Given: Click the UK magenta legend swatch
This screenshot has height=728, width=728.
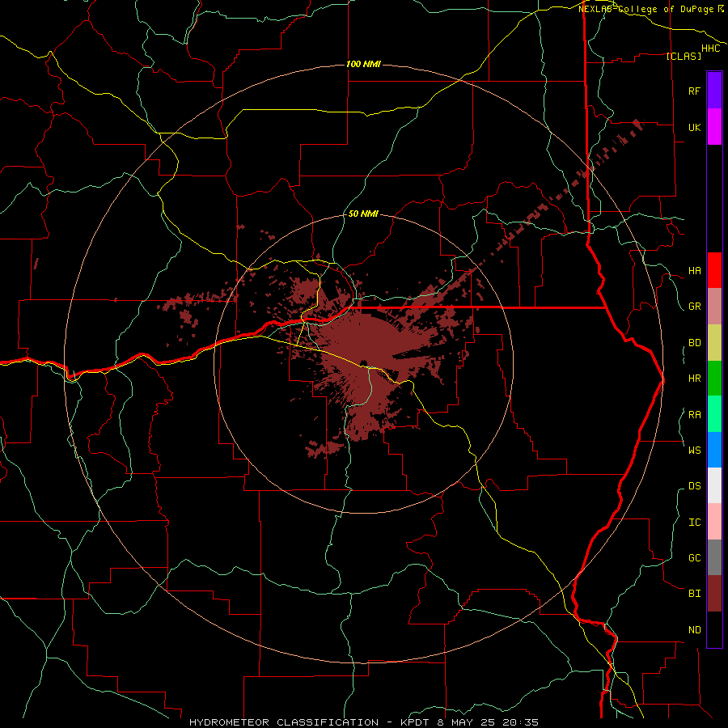Looking at the screenshot, I should tap(714, 127).
